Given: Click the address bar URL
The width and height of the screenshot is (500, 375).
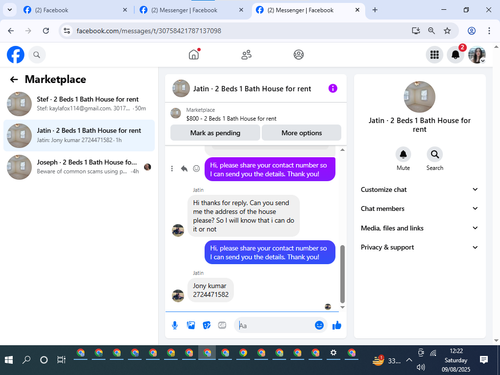Looking at the screenshot, I should 149,31.
